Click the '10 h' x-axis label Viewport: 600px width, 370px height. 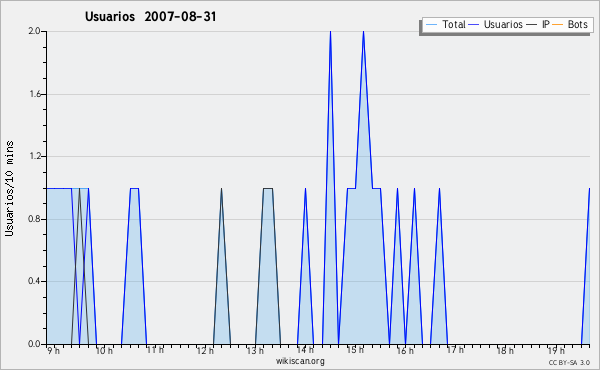104,350
